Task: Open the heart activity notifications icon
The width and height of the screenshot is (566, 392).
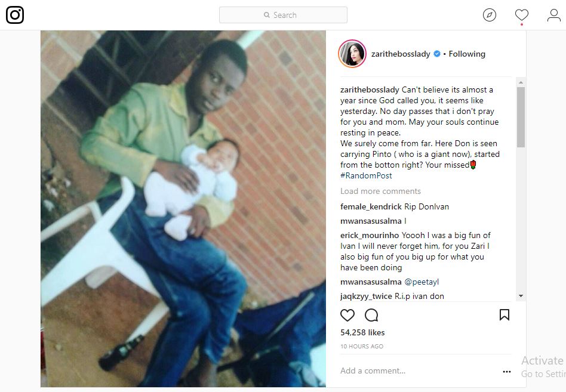Action: 522,15
